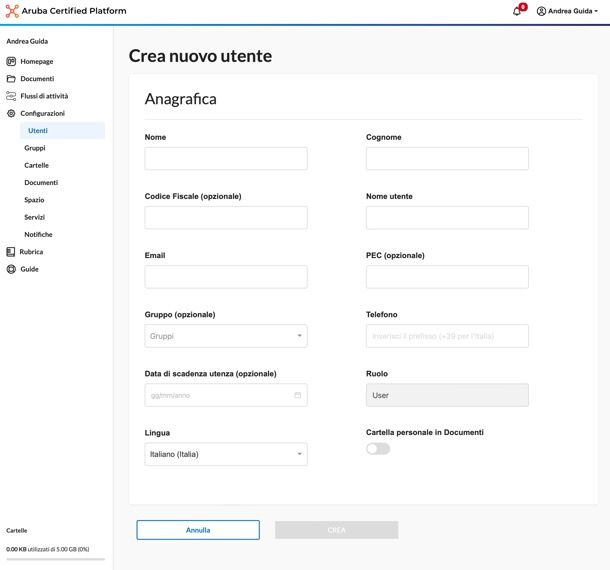Click the Crea nuovo utente heading
The width and height of the screenshot is (610, 570).
point(200,56)
